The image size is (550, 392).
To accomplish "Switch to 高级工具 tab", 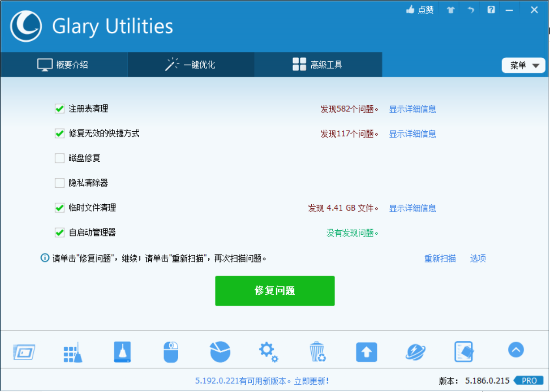I will [x=318, y=65].
